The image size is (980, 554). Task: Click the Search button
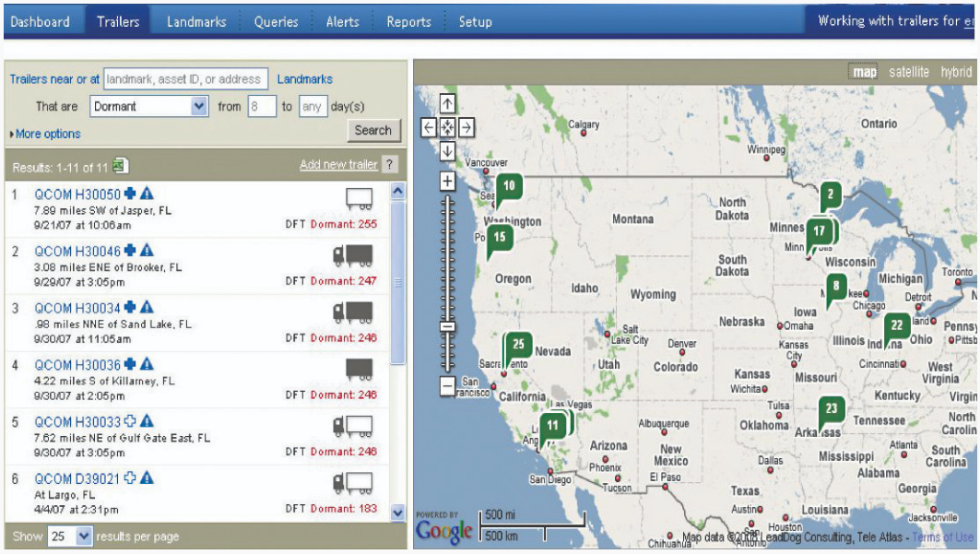coord(373,131)
